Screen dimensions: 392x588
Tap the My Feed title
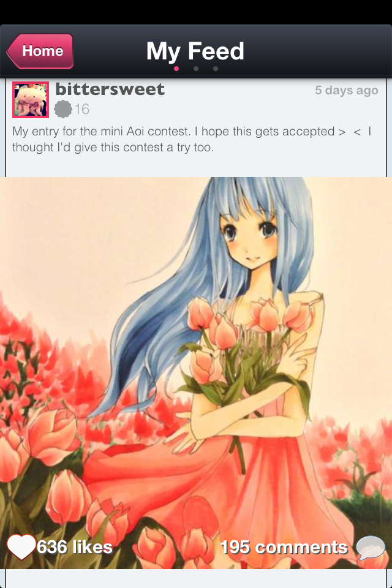click(x=195, y=51)
